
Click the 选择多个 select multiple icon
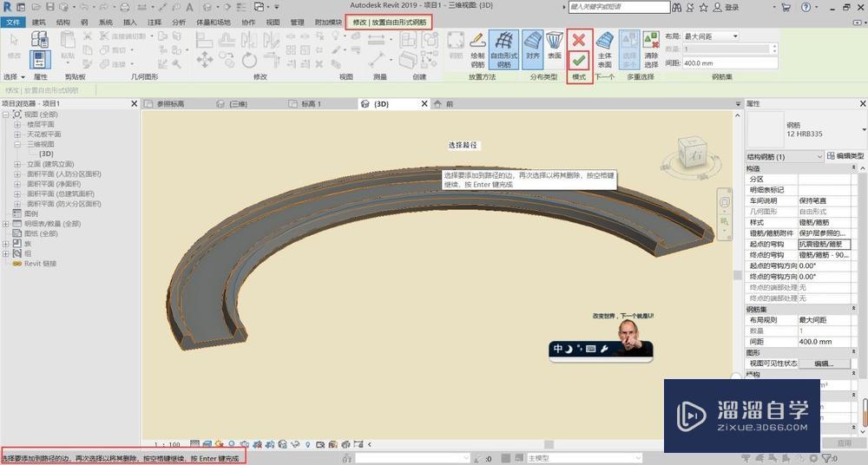(x=629, y=49)
